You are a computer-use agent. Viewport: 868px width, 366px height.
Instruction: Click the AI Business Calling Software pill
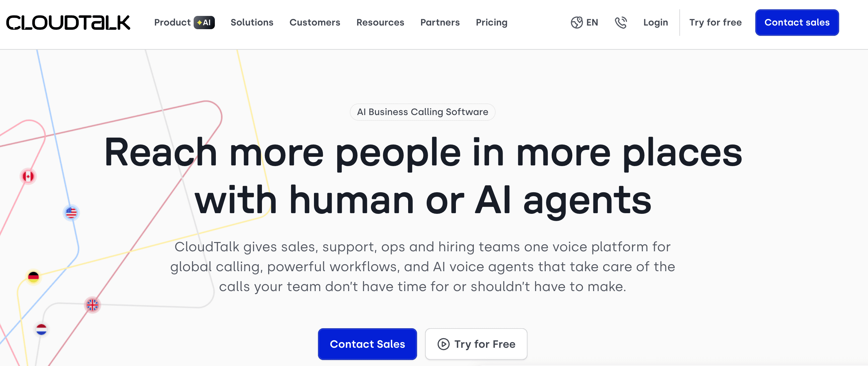pos(422,112)
